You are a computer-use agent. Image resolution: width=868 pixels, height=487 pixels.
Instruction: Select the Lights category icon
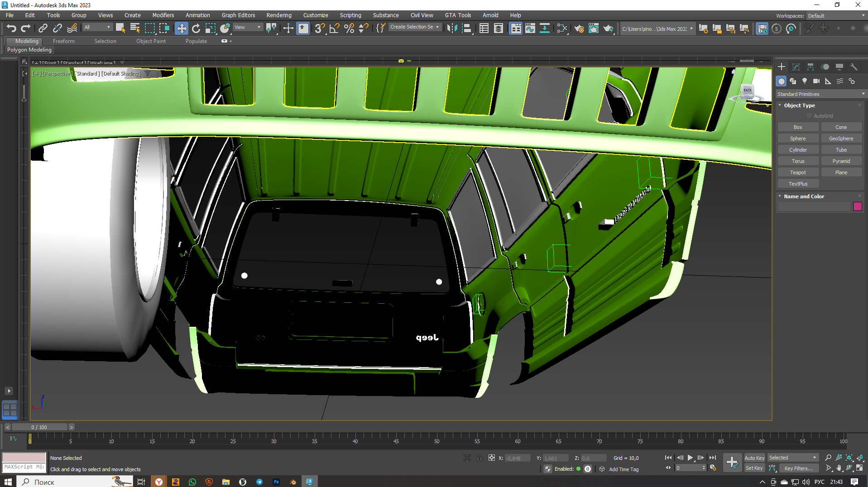click(x=805, y=81)
